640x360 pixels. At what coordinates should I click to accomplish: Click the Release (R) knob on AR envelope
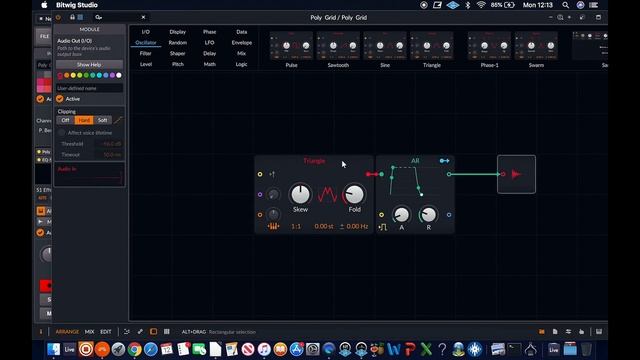click(x=429, y=215)
